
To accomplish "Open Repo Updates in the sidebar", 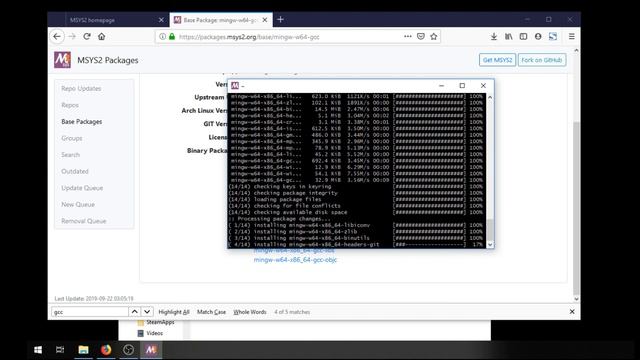I will (x=81, y=89).
